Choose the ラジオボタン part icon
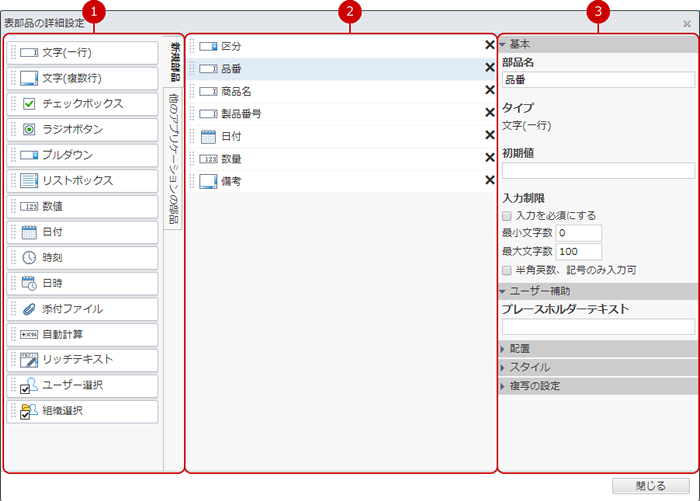Viewport: 700px width, 501px height. tap(29, 129)
